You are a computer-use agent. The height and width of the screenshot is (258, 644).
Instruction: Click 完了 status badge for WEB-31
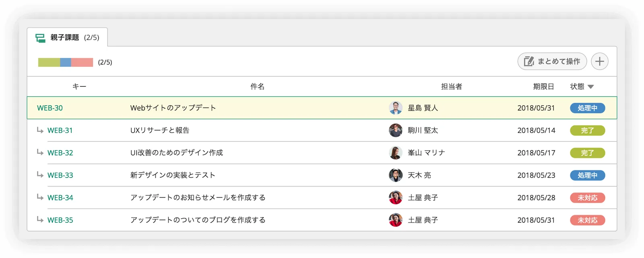pos(587,131)
